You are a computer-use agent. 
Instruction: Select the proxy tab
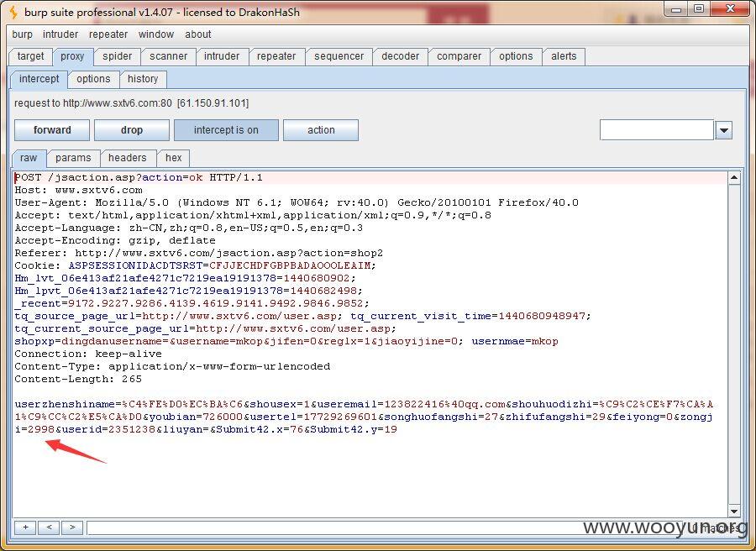point(72,56)
